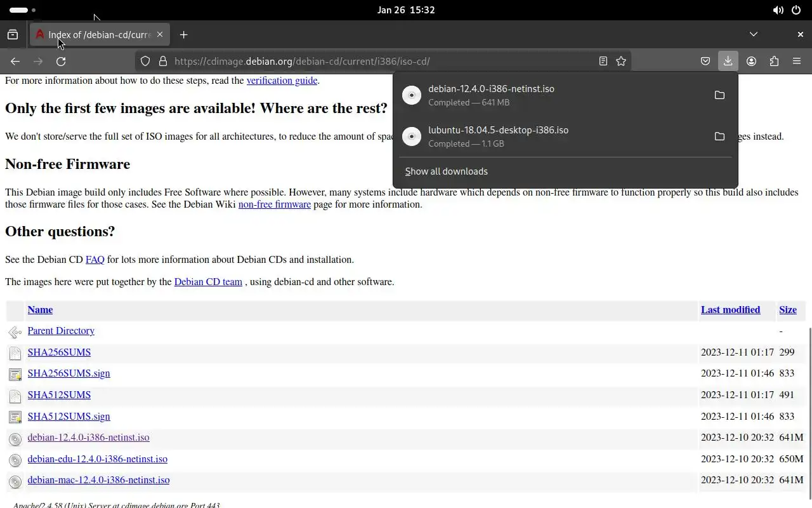This screenshot has width=812, height=508.
Task: Click the 'Other questions?' heading
Action: (60, 231)
